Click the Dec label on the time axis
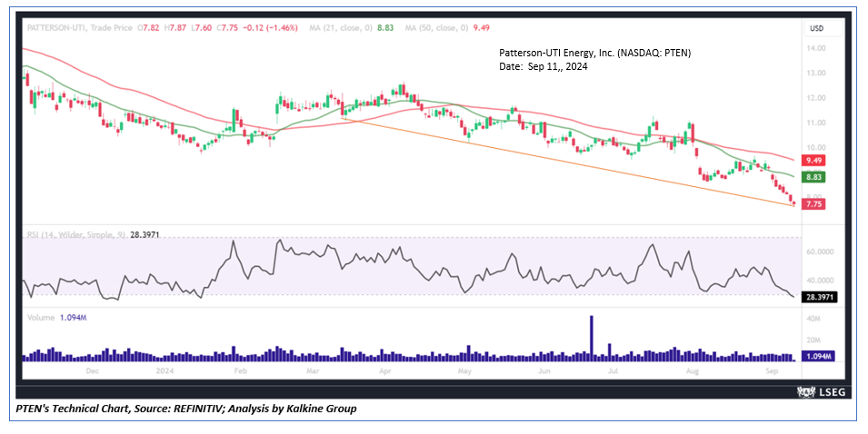Image resolution: width=868 pixels, height=434 pixels. pyautogui.click(x=93, y=371)
